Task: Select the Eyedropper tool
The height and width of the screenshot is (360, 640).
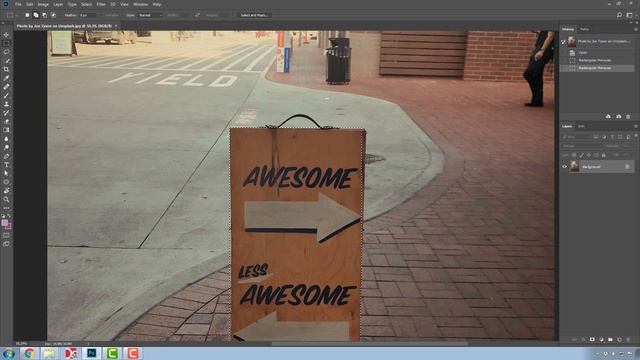Action: [6, 78]
